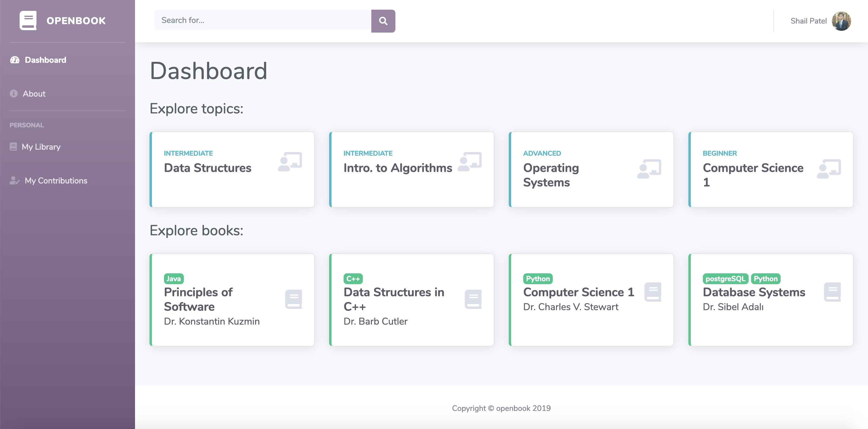The image size is (868, 429).
Task: Open the Shail Patel user menu
Action: [808, 21]
